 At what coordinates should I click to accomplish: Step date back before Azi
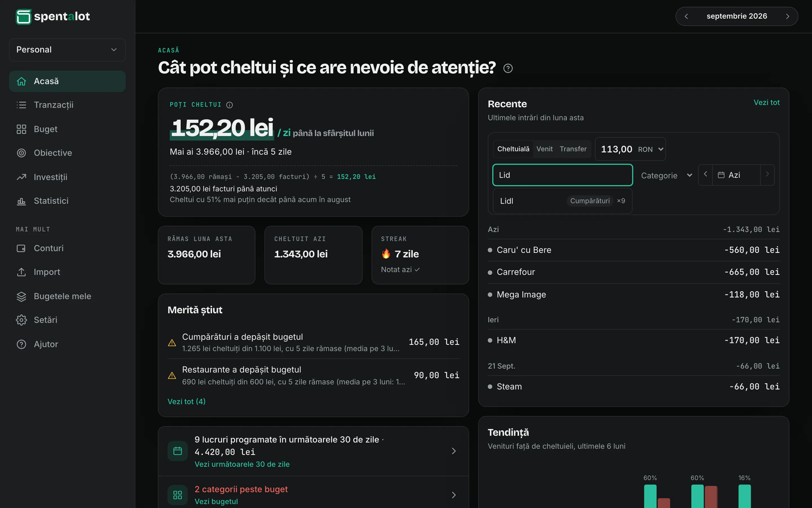[x=705, y=175]
